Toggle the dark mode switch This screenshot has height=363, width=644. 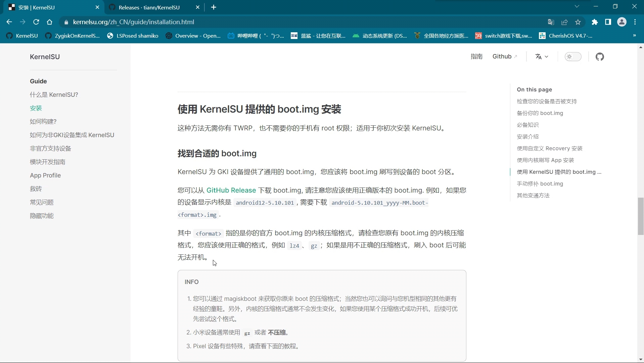point(573,57)
